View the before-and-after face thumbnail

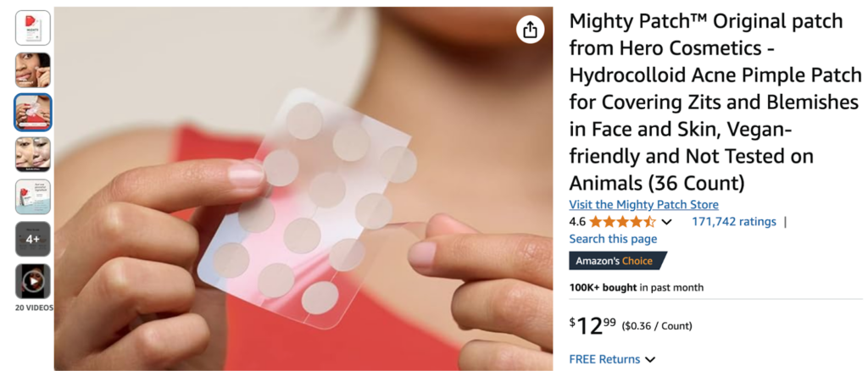33,154
